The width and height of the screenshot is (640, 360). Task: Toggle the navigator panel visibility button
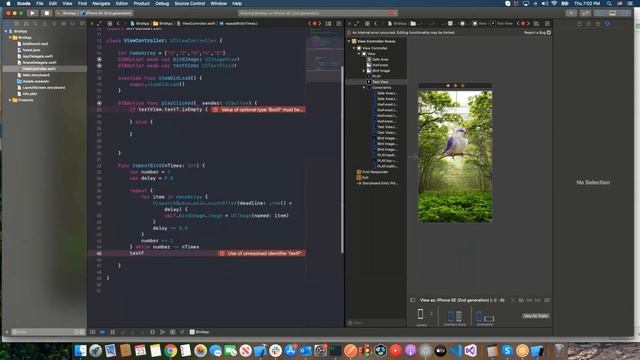tap(600, 13)
